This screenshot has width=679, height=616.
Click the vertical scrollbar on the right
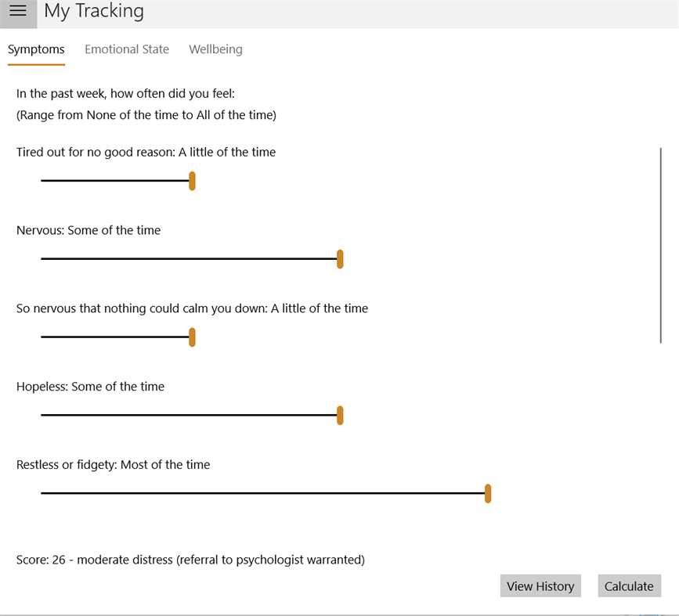coord(661,245)
